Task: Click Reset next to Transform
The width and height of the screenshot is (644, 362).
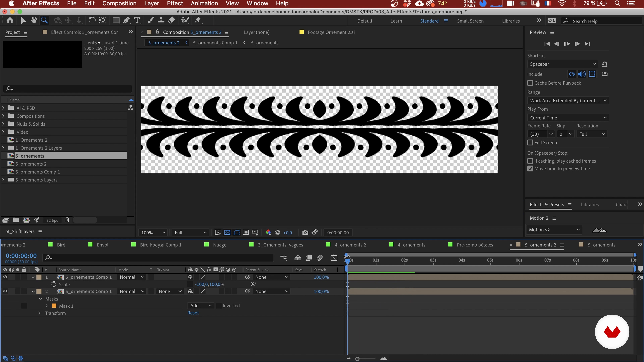Action: pos(193,313)
